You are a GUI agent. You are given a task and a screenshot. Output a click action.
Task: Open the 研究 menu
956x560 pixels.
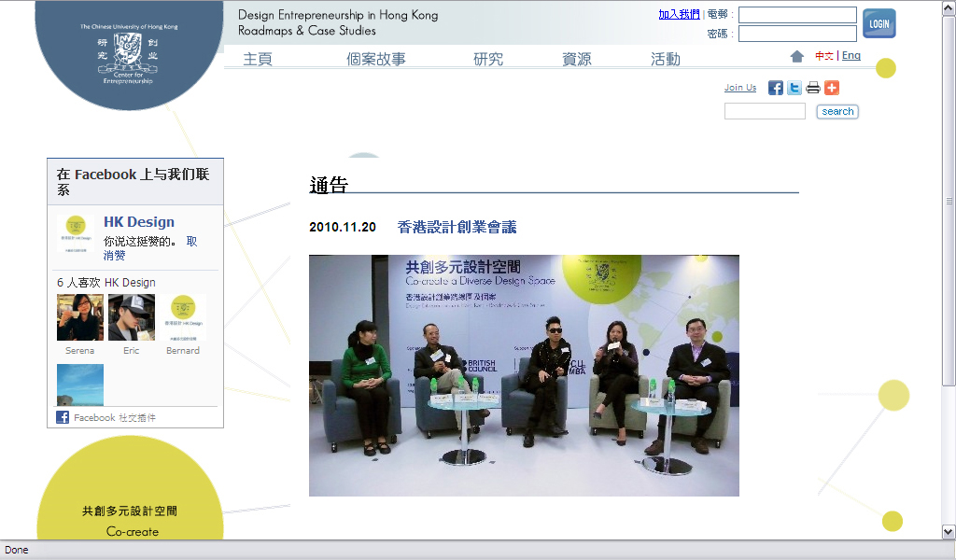[x=488, y=59]
